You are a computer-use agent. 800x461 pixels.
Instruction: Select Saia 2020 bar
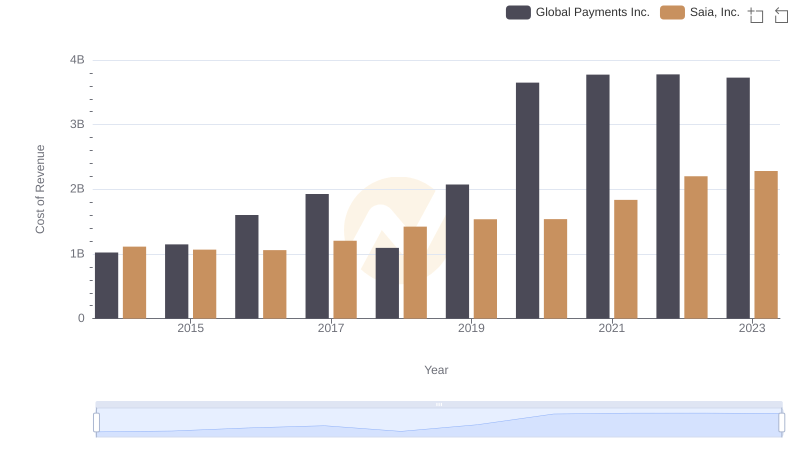click(x=556, y=269)
